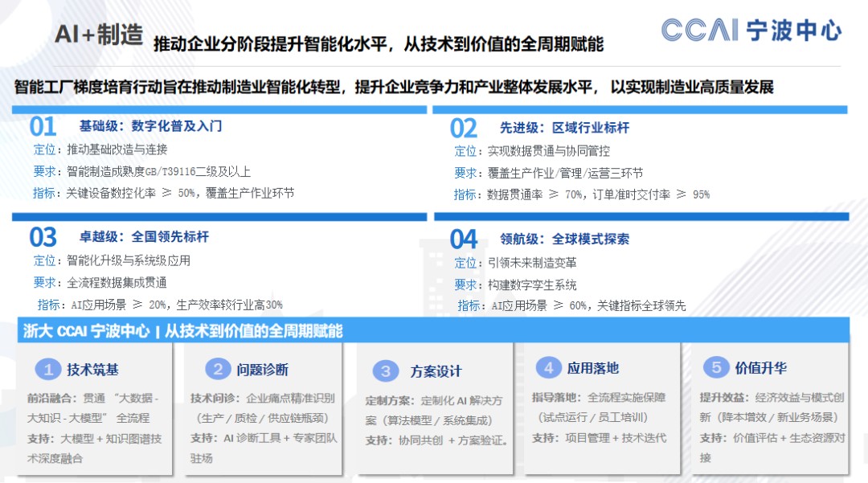Select the "AI+制造" slide title

tap(99, 35)
